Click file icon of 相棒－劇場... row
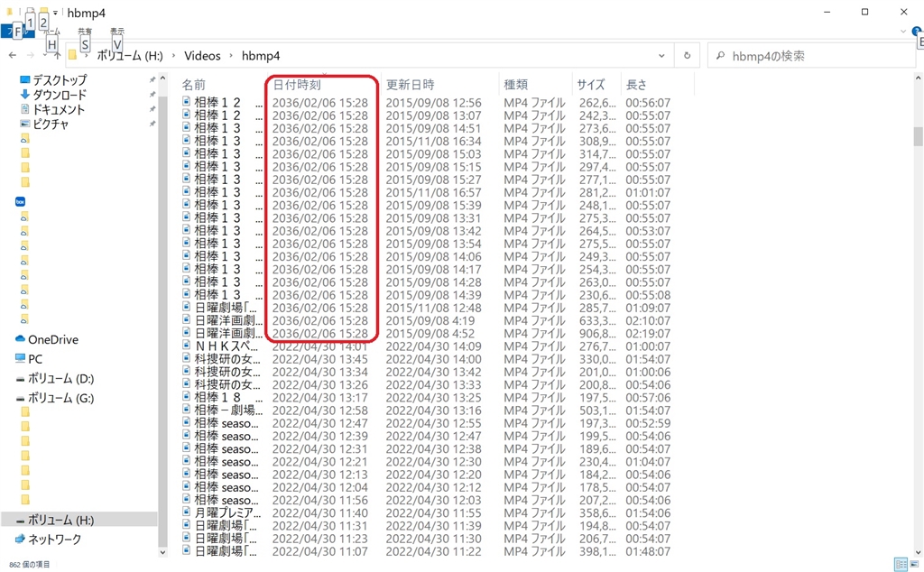The height and width of the screenshot is (572, 924). click(187, 410)
